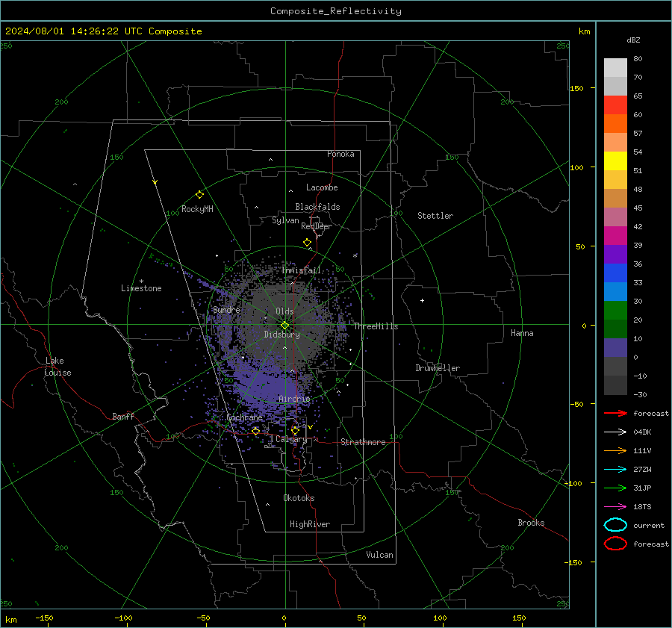Viewport: 672px width, 628px height.
Task: Click the Drumheller label
Action: 438,368
